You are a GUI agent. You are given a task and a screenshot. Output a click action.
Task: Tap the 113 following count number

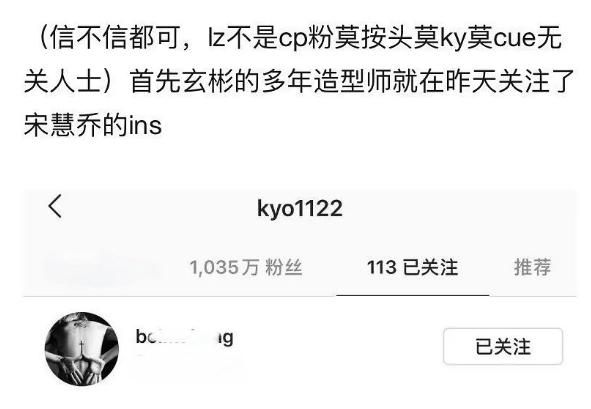pos(381,268)
